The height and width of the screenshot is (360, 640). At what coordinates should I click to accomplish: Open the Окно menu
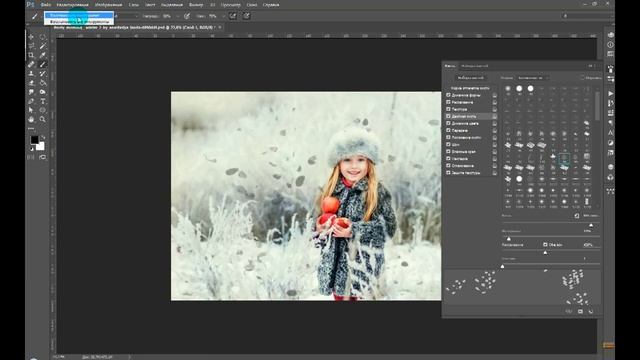point(252,4)
